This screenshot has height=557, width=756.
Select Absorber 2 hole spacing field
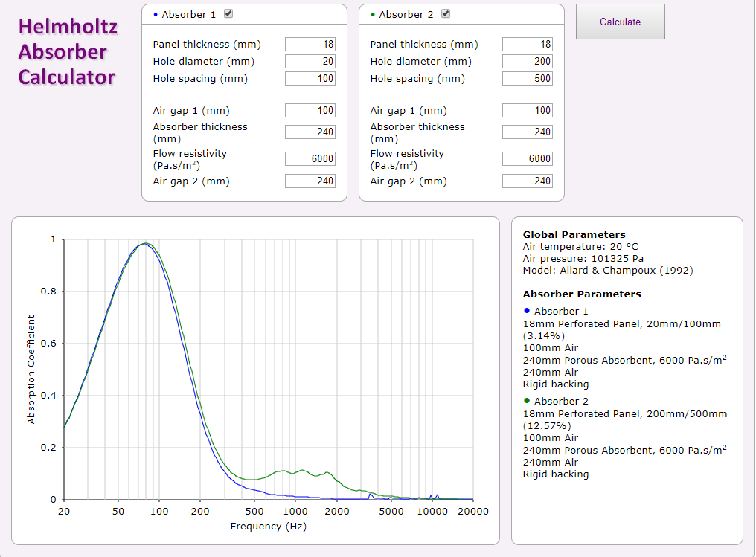click(x=527, y=79)
